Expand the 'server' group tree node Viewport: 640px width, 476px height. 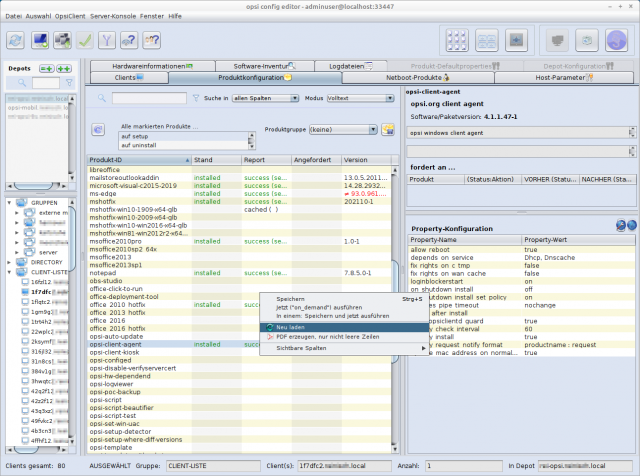click(17, 252)
